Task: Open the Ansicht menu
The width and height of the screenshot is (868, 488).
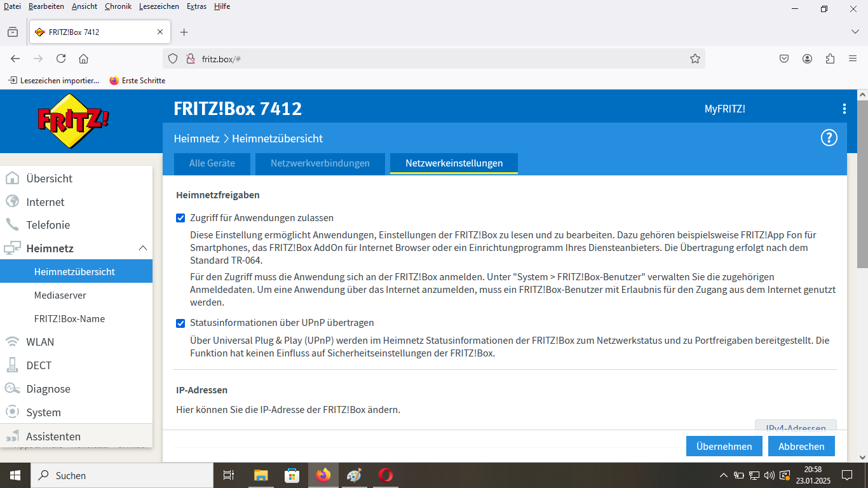Action: (85, 6)
